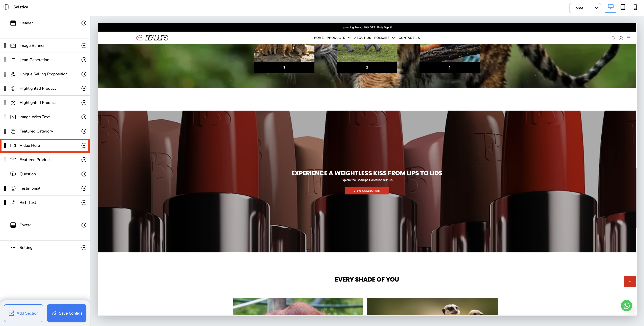Open the Home page selector dropdown

click(585, 8)
